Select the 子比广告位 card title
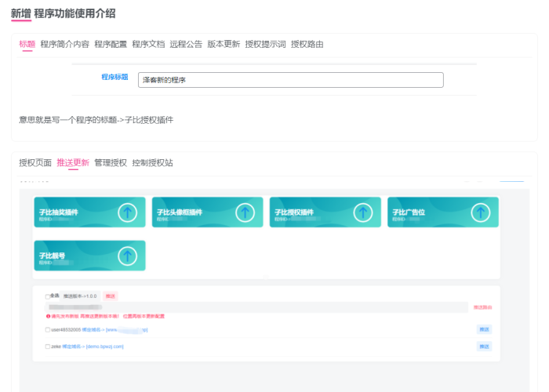The height and width of the screenshot is (392, 549). 409,212
